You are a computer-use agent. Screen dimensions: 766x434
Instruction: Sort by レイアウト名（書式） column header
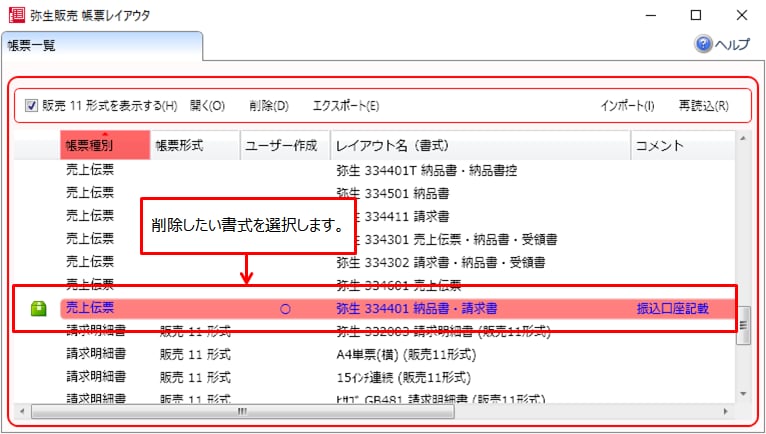click(480, 145)
